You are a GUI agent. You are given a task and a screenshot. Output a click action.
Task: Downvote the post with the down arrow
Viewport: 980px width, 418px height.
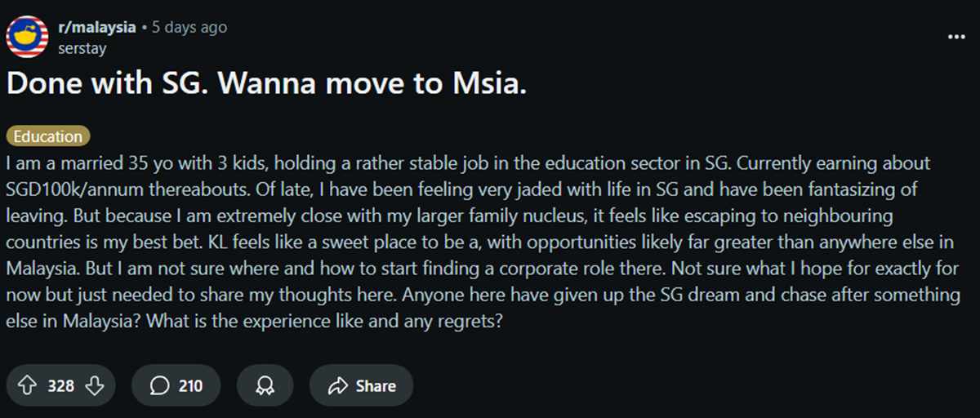tap(95, 386)
